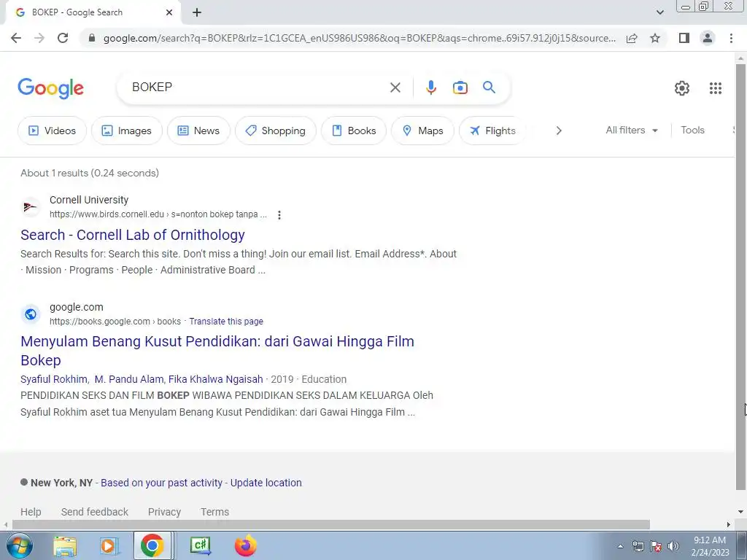Image resolution: width=747 pixels, height=560 pixels.
Task: Open Menyulam Benang Kusut Pendidikan result
Action: pyautogui.click(x=217, y=351)
